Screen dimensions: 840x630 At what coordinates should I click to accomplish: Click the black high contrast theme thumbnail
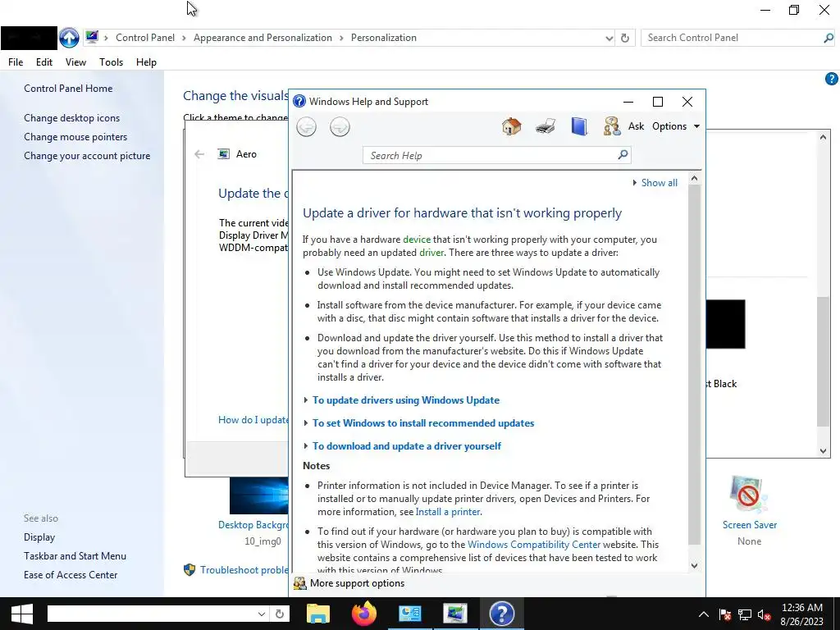725,324
